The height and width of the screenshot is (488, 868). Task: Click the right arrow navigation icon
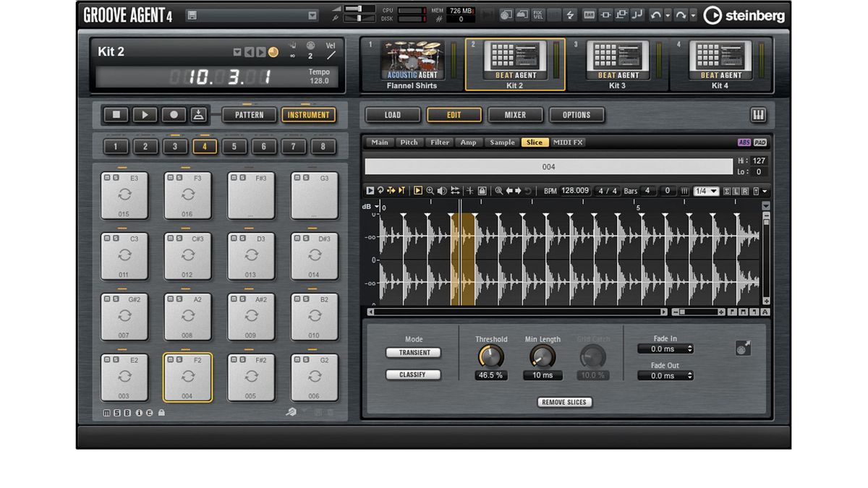coord(518,191)
